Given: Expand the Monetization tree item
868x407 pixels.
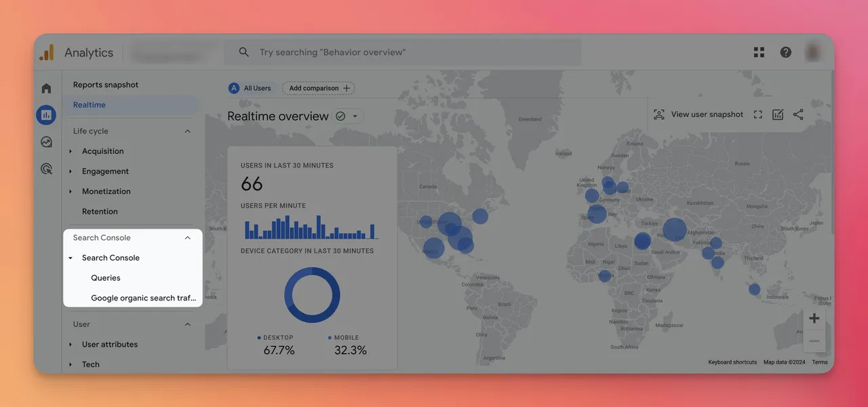Looking at the screenshot, I should click(71, 191).
